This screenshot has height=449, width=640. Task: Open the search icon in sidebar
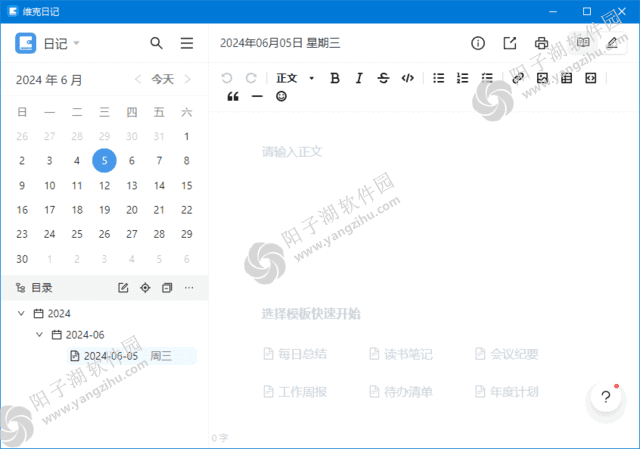[156, 43]
